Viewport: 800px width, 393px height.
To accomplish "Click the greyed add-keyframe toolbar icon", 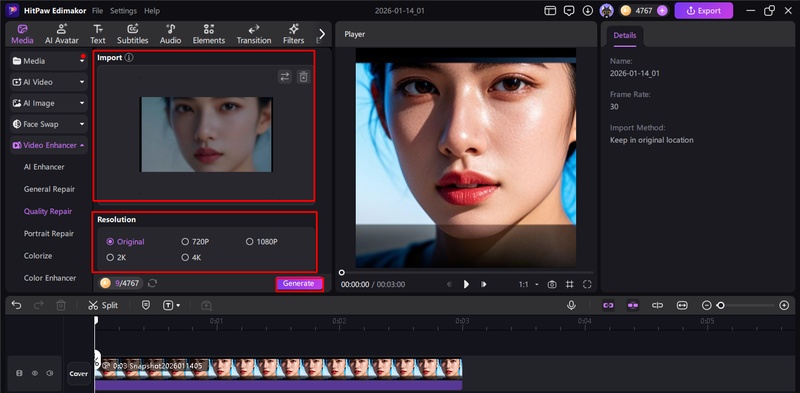I will [206, 305].
